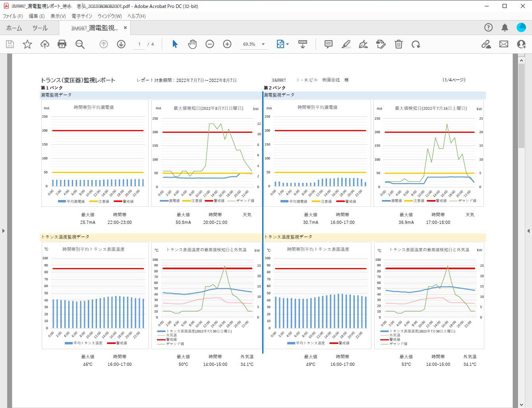Open the Find text magnifier tool
The height and width of the screenshot is (408, 532).
(x=80, y=44)
